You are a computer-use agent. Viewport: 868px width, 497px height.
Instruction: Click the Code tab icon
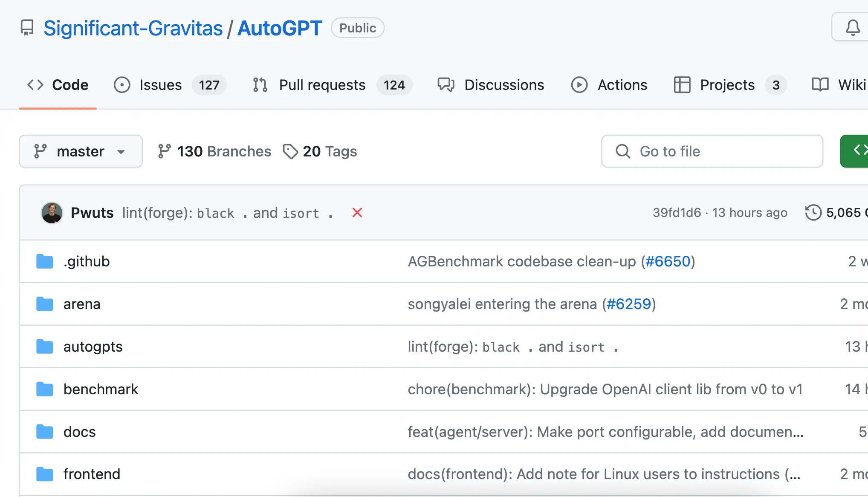point(35,85)
